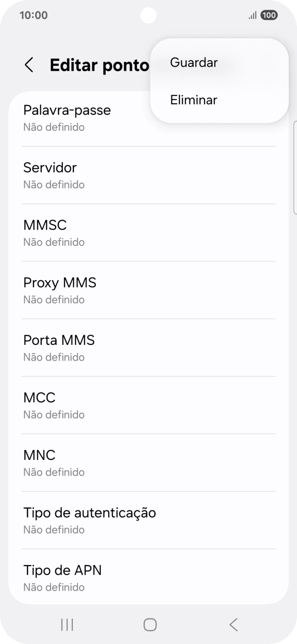Viewport: 297px width, 644px height.
Task: Tap the battery indicator showing 100
Action: (x=268, y=15)
